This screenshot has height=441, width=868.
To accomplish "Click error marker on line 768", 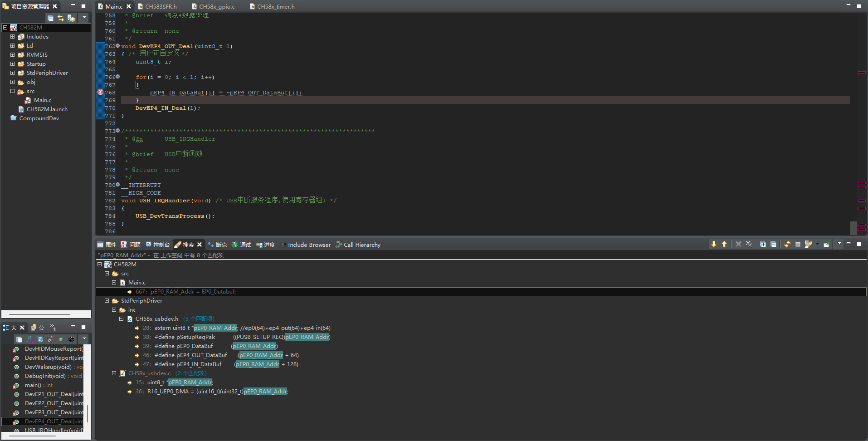I will point(100,92).
